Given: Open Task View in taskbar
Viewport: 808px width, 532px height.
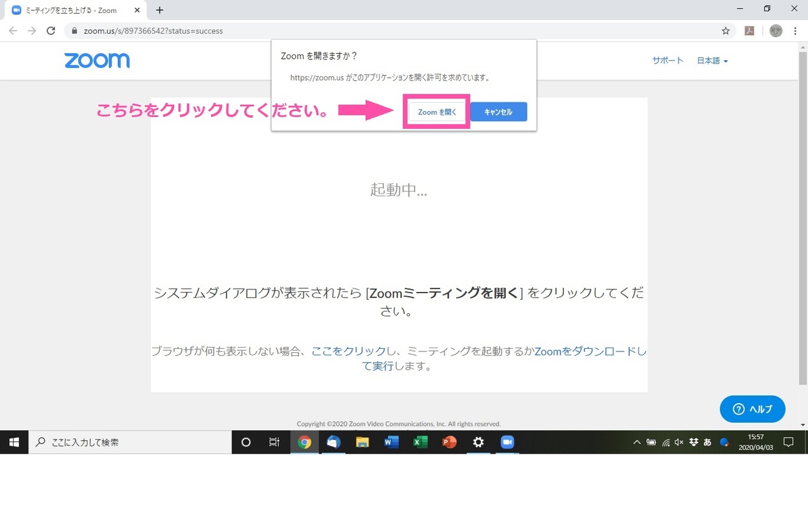Looking at the screenshot, I should pos(275,442).
